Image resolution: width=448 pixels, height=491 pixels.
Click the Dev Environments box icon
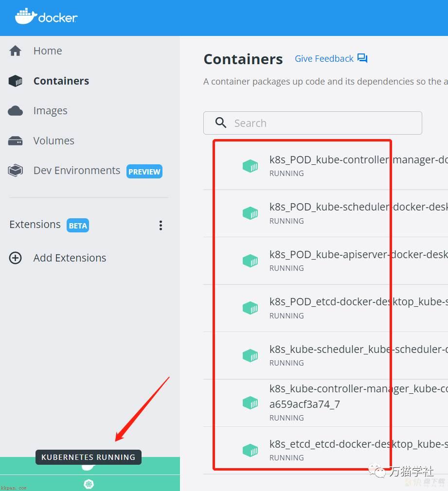point(16,171)
